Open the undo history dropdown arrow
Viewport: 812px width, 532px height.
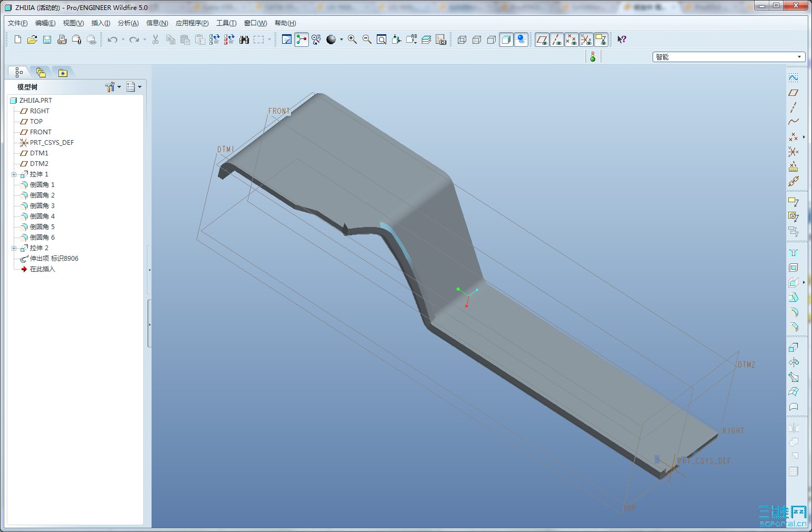coord(123,40)
